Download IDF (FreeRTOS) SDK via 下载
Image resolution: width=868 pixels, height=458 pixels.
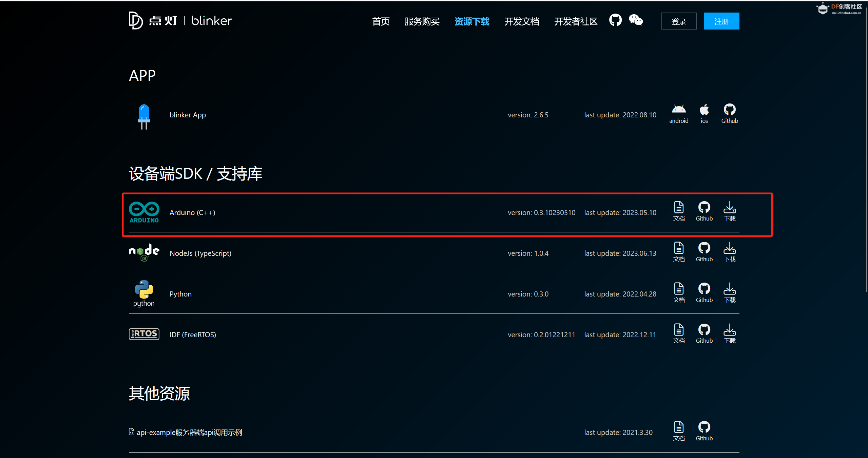730,334
